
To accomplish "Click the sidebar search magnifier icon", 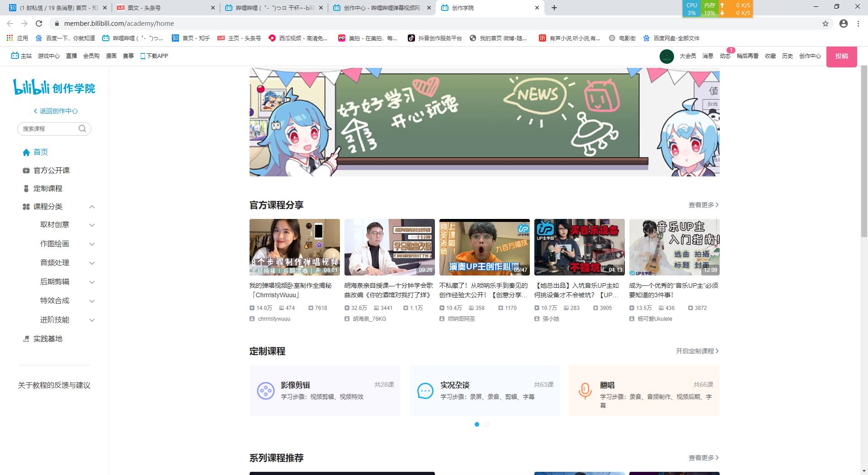I will coord(83,129).
